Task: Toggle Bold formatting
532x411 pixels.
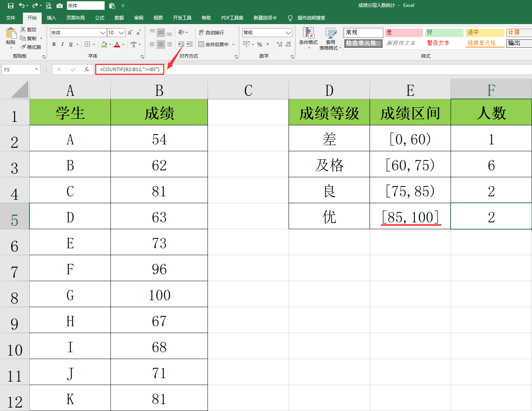Action: (x=54, y=44)
